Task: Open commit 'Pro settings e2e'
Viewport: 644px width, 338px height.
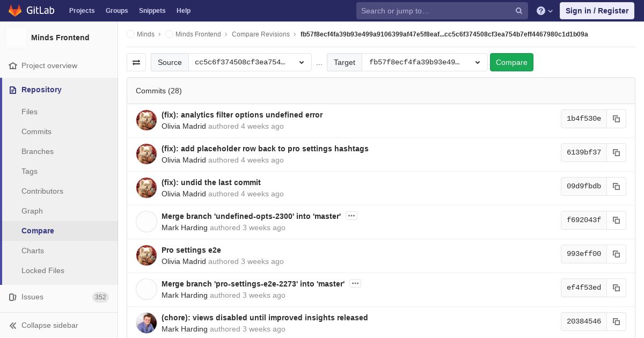Action: 191,250
